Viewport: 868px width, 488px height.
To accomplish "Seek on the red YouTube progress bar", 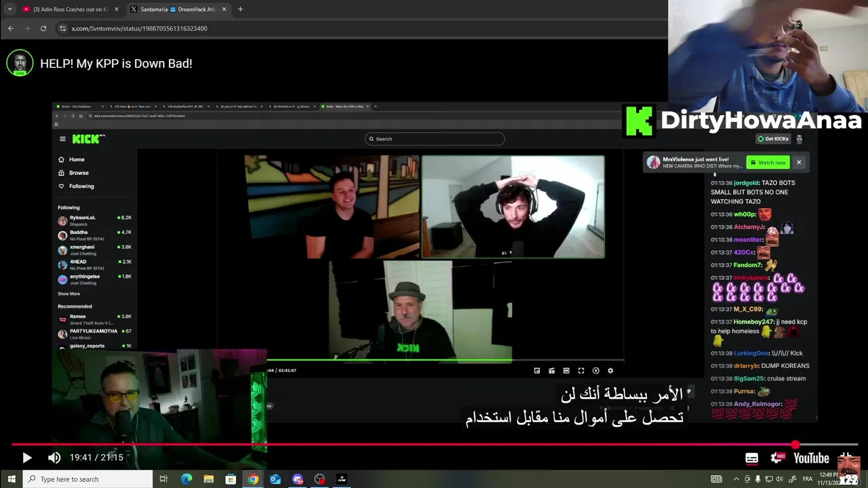I will click(x=434, y=445).
